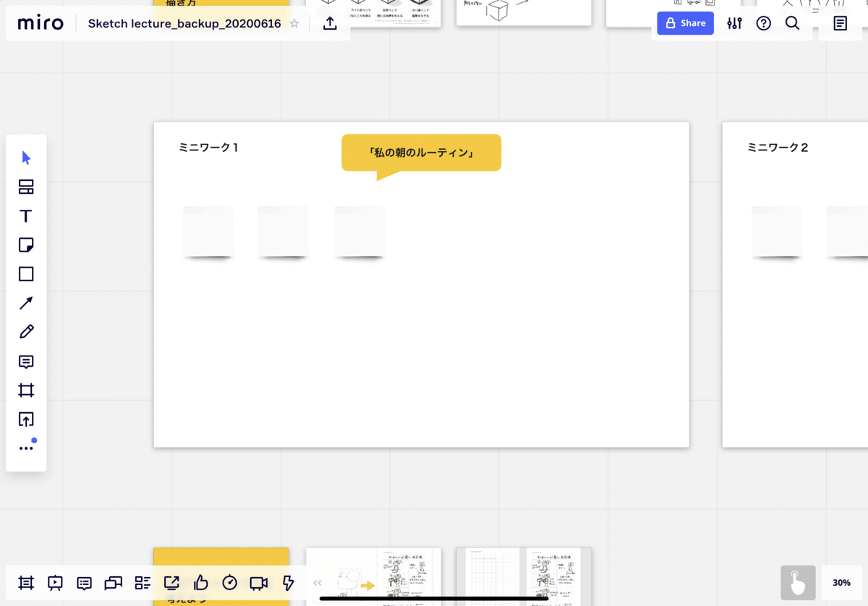Select the Frame tool in the left toolbar
The width and height of the screenshot is (868, 606).
click(x=26, y=390)
